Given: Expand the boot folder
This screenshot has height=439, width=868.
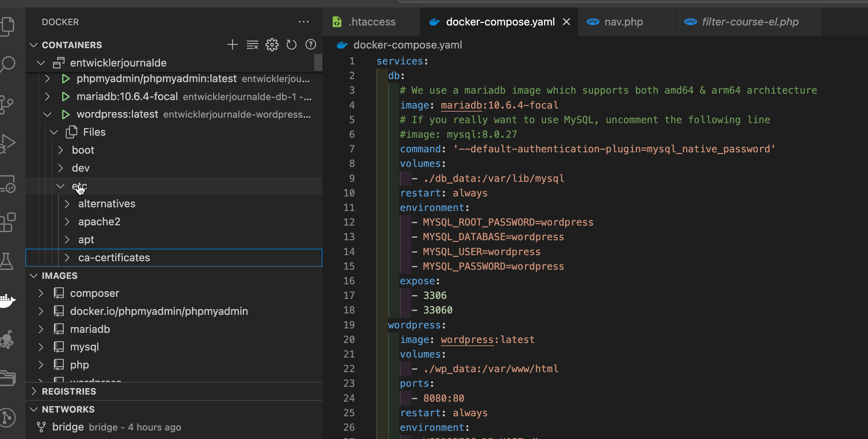Looking at the screenshot, I should click(61, 150).
